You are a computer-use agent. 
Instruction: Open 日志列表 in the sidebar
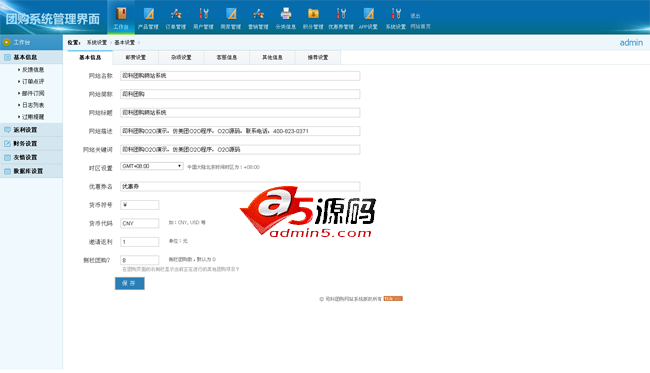33,105
